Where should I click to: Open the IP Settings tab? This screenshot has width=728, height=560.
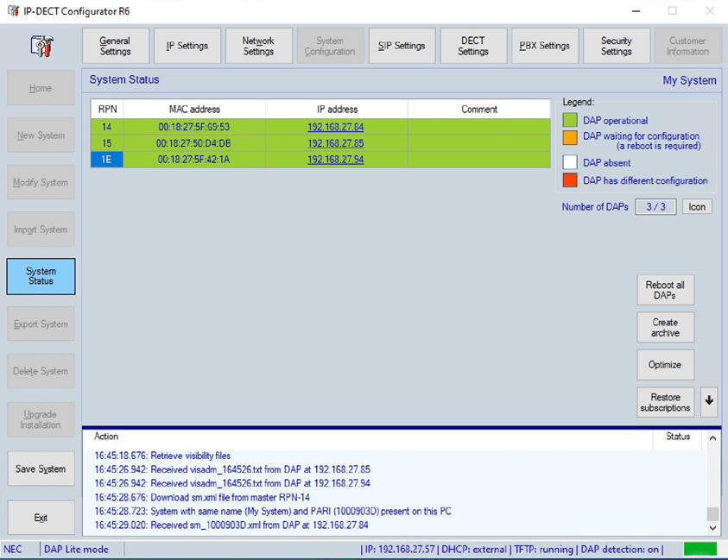(187, 46)
